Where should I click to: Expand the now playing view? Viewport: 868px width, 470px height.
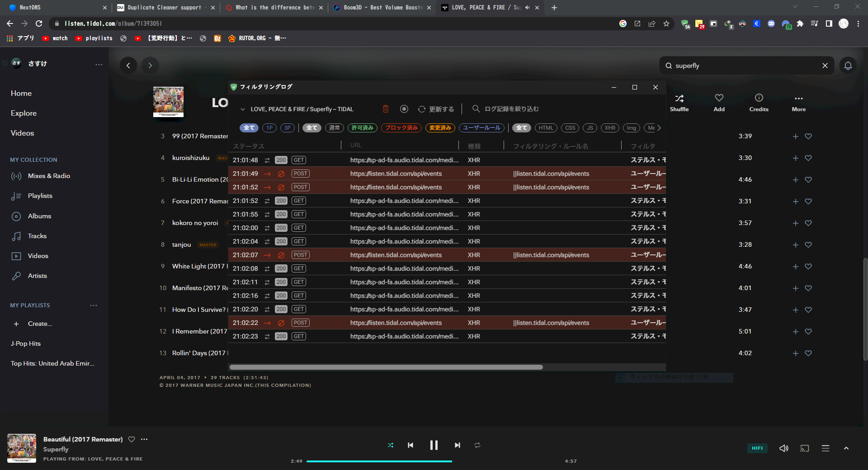point(846,448)
